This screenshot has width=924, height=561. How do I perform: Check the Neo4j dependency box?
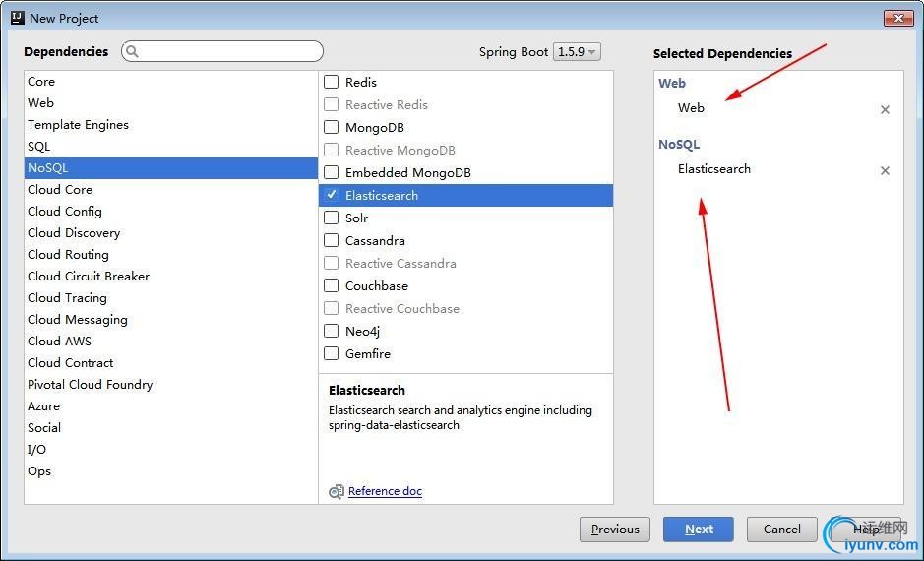pyautogui.click(x=332, y=332)
